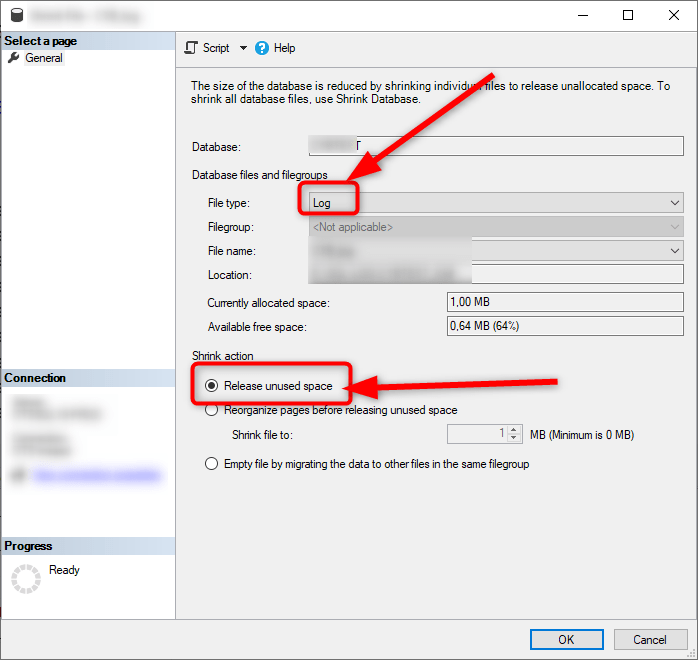Select the General page item
Viewport: 698px width, 660px height.
coord(44,58)
